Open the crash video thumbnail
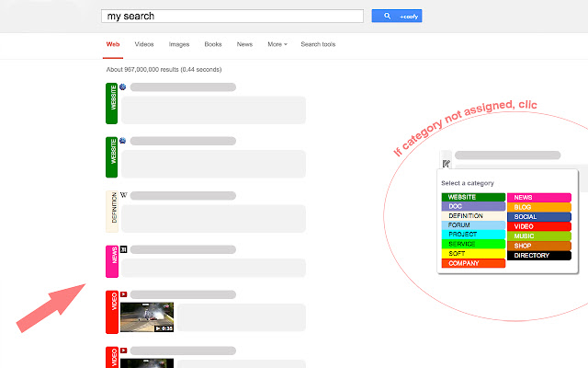 (147, 316)
